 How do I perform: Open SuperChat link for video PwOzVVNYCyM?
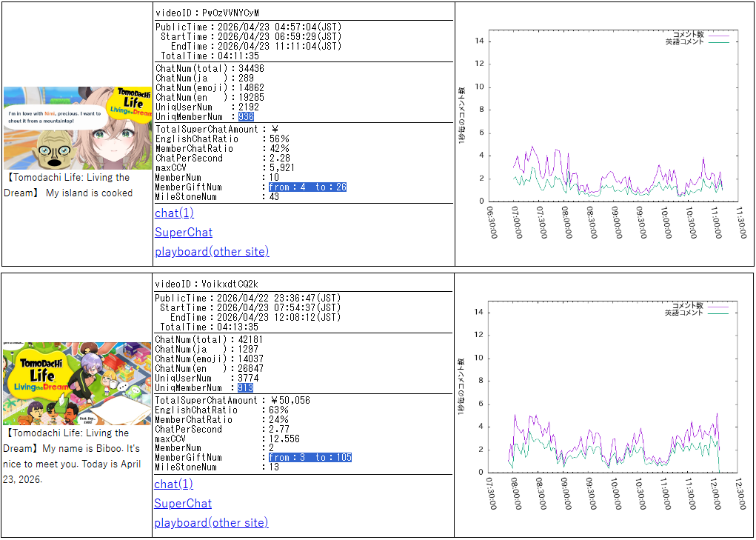click(x=184, y=233)
